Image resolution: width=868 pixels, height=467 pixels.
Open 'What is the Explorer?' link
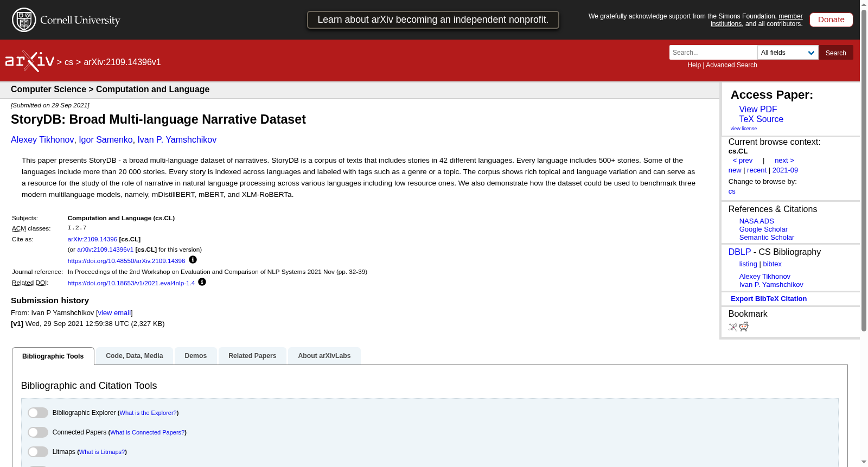click(x=148, y=413)
